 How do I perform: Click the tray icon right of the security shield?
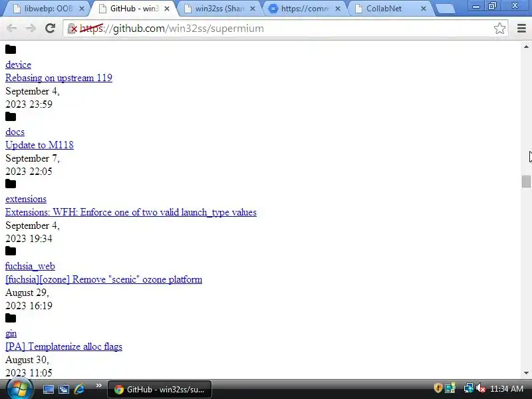point(450,388)
